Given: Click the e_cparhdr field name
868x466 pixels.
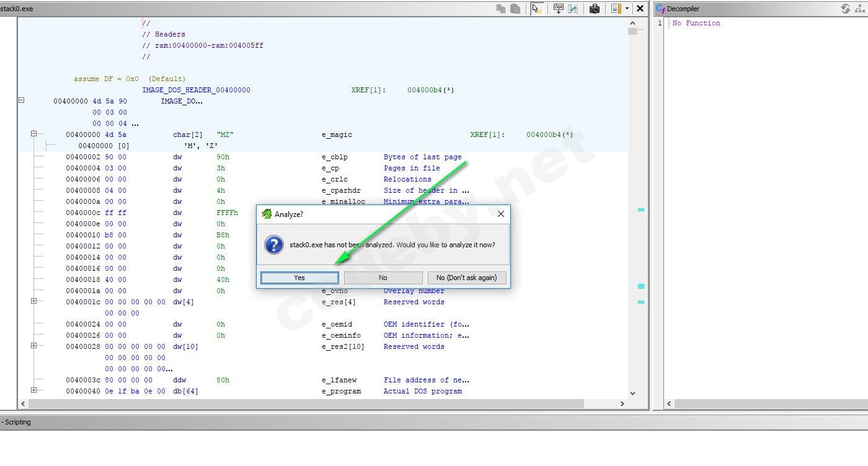Looking at the screenshot, I should coord(341,190).
